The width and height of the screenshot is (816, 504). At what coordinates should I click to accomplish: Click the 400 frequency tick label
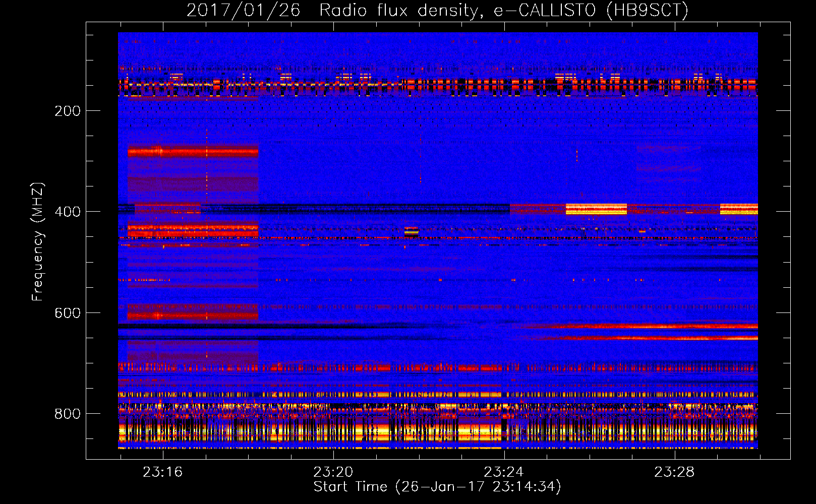[68, 212]
